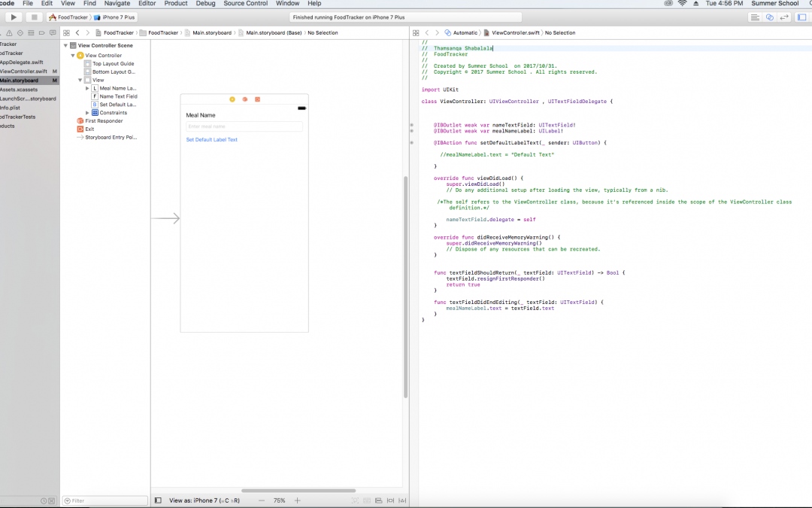Viewport: 812px width, 508px height.
Task: Click the IBOutlet connection circle for nameTextField
Action: 411,124
